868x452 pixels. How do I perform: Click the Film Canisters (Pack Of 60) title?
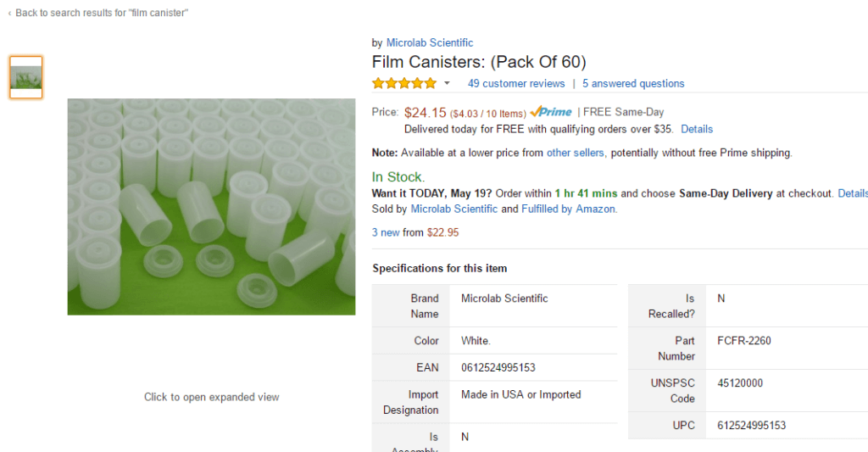click(x=479, y=62)
